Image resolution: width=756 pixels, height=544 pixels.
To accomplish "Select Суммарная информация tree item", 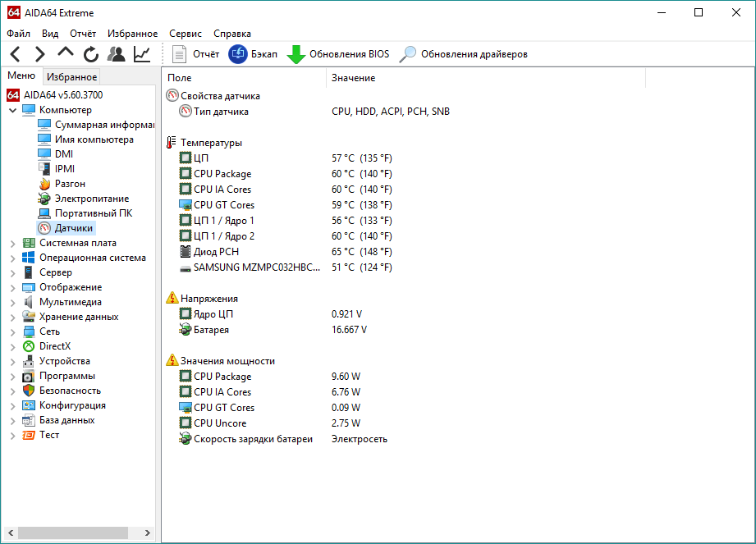I will point(96,125).
